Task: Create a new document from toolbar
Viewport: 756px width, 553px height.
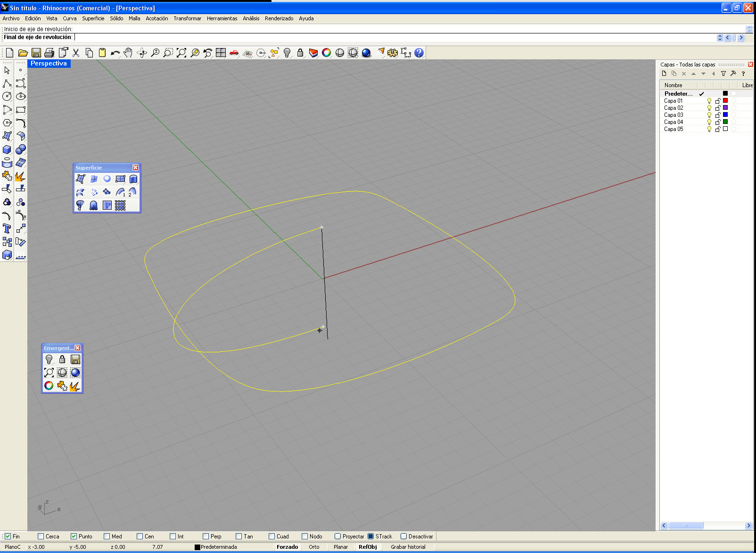Action: [9, 53]
